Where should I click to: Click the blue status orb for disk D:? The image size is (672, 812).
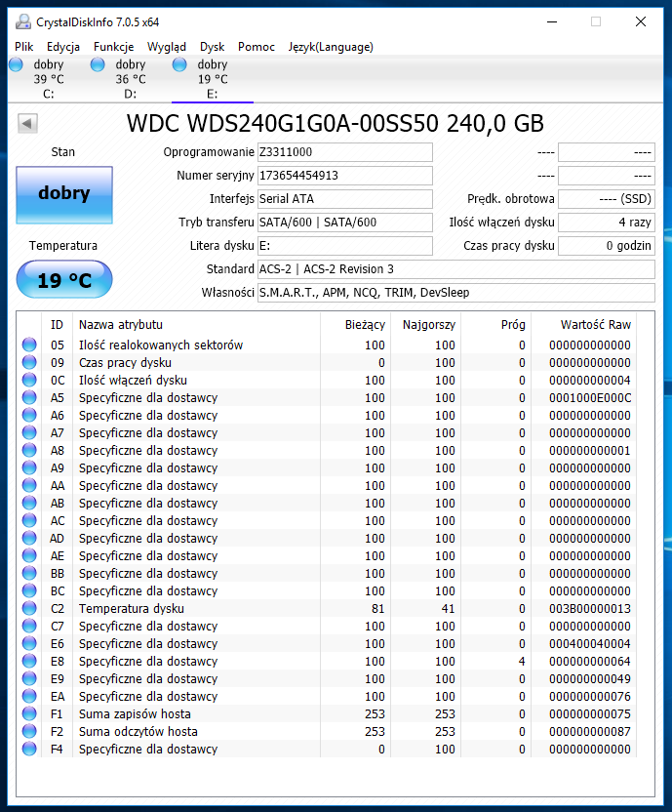[98, 64]
